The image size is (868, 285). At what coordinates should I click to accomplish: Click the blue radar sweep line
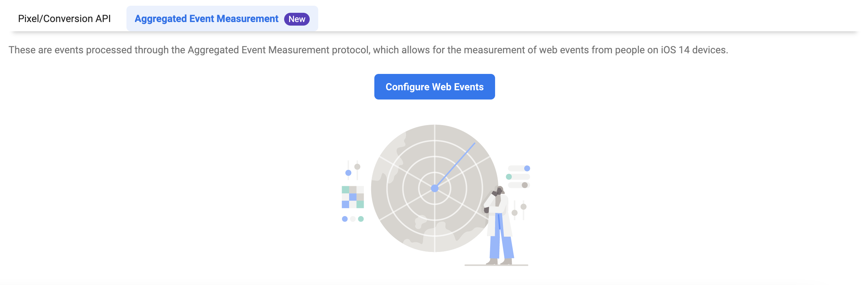point(455,165)
